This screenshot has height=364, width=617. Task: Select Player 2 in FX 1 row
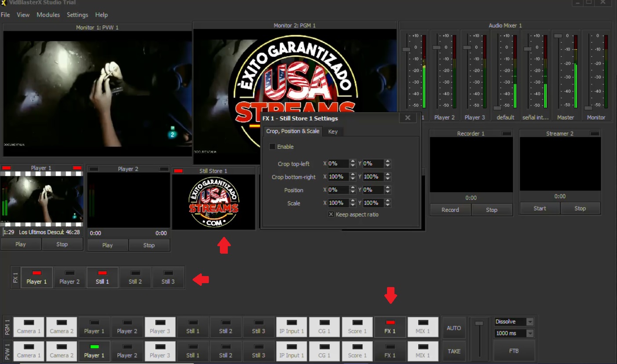click(x=69, y=277)
